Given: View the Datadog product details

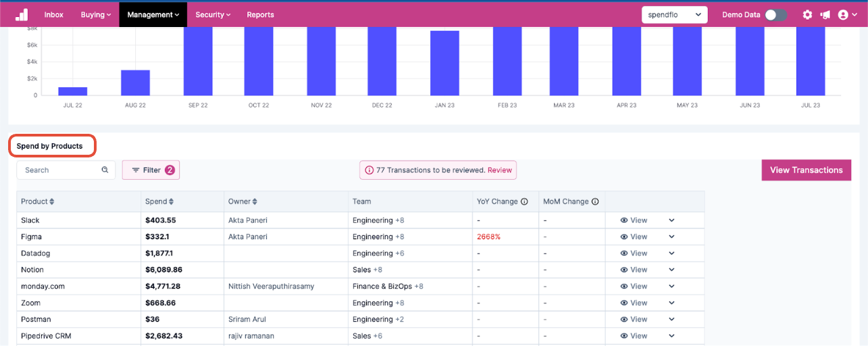Looking at the screenshot, I should pos(634,253).
